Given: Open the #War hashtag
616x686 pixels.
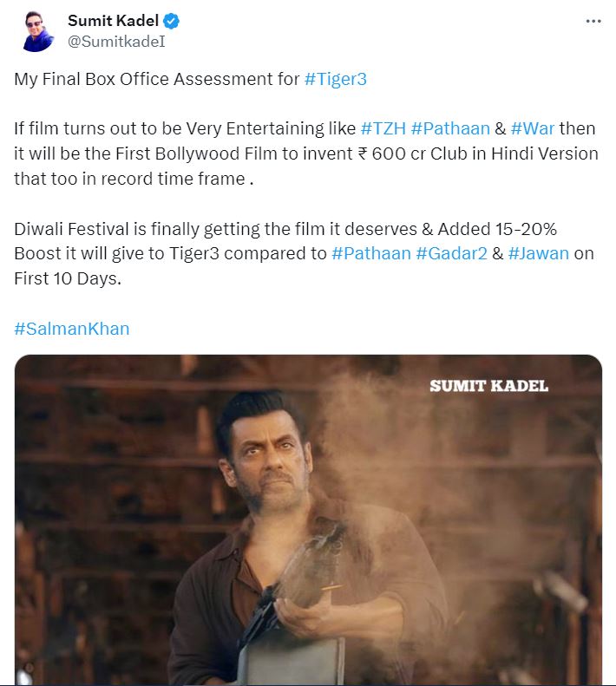Looking at the screenshot, I should coord(533,129).
